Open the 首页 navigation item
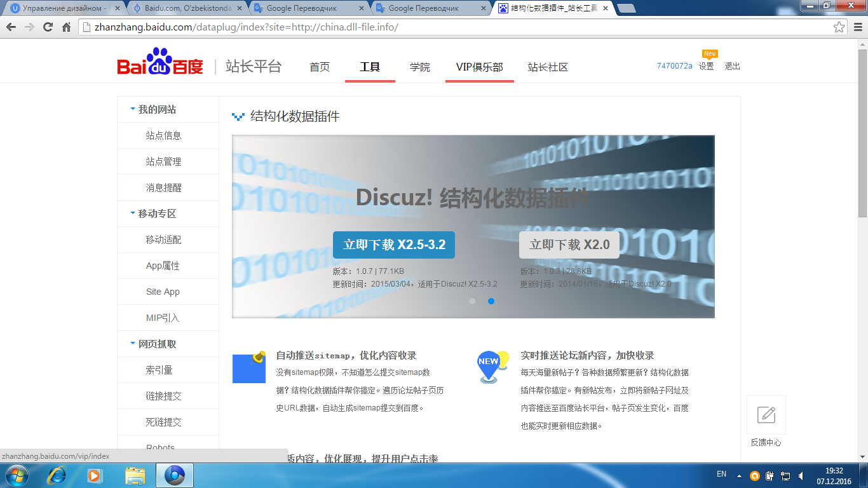 [x=320, y=67]
